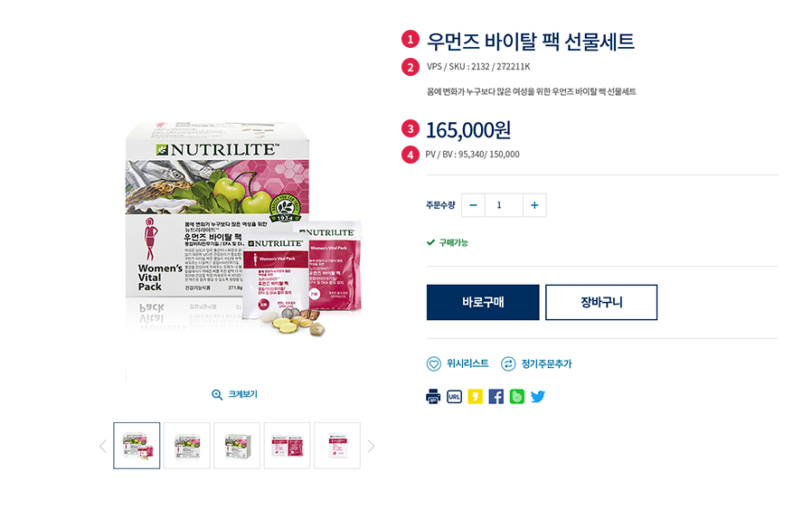Add item to cart with 장바구니

[601, 302]
